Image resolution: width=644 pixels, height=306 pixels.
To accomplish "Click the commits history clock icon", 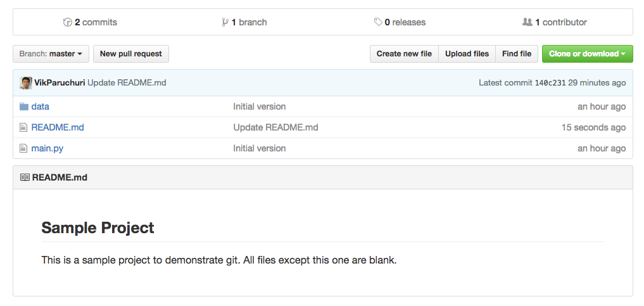I will coord(68,22).
